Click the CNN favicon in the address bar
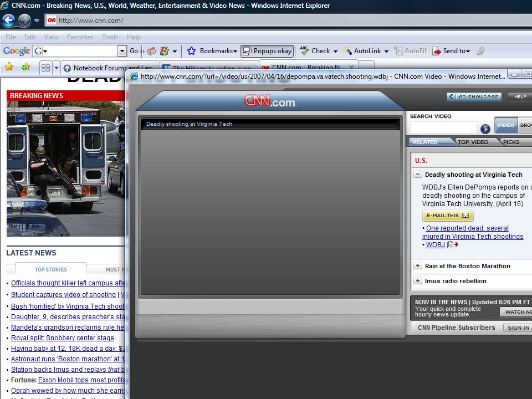 pyautogui.click(x=52, y=21)
